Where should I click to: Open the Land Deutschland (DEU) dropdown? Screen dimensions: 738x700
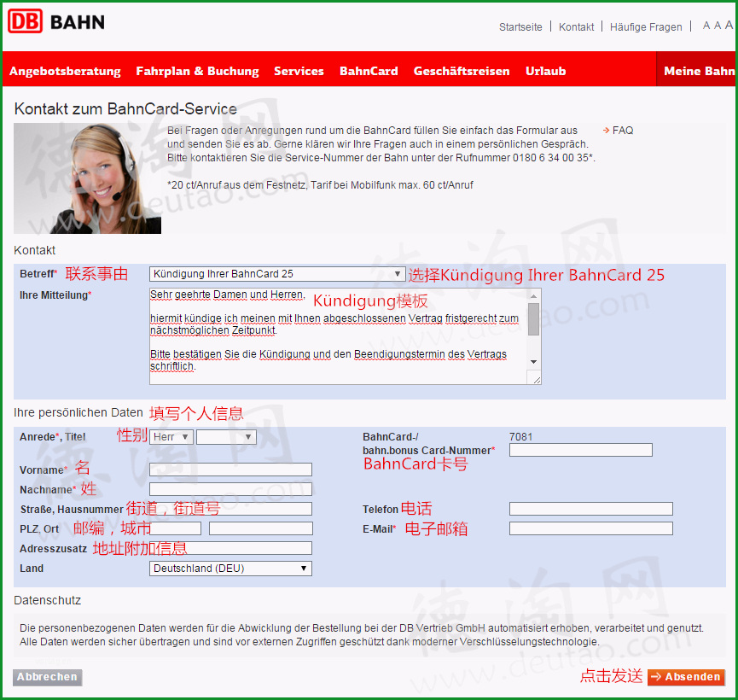(230, 569)
